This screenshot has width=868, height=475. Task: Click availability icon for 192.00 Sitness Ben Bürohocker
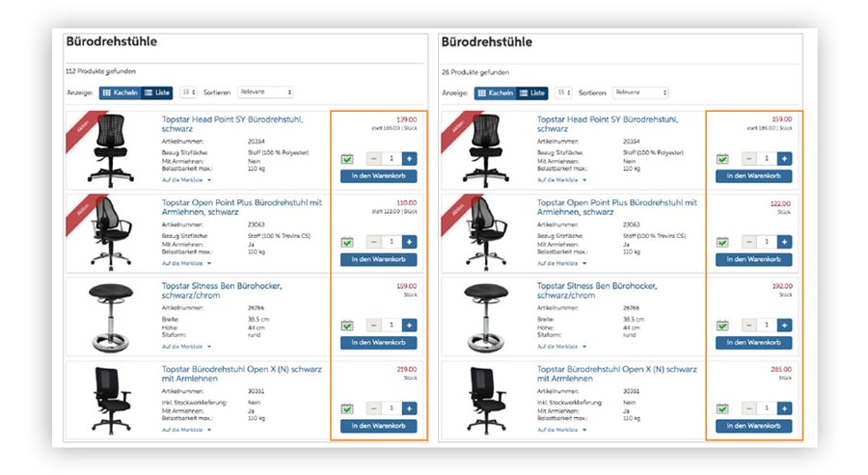tap(722, 326)
